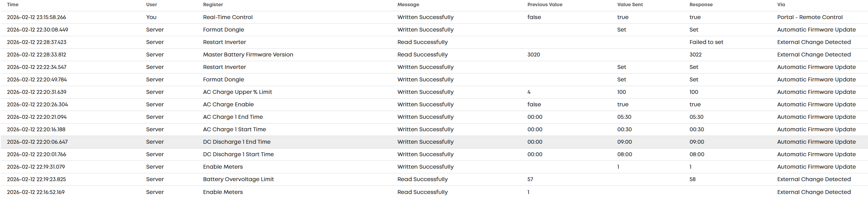The image size is (868, 201).
Task: Select the highlighted DC Discharge 1 End Time row
Action: tap(434, 142)
